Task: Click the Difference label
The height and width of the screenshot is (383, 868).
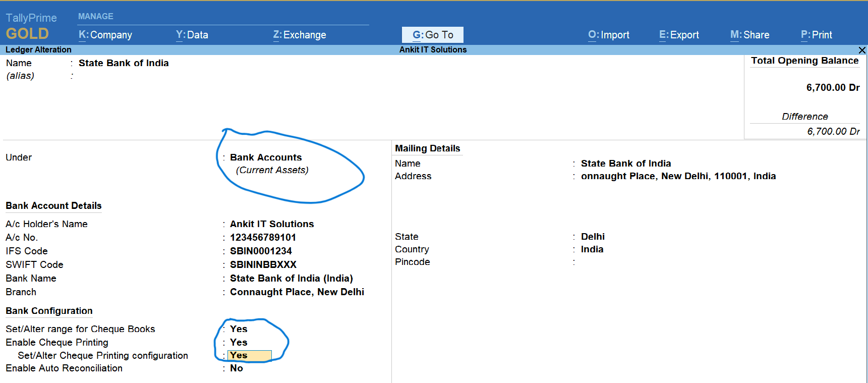Action: pos(805,117)
